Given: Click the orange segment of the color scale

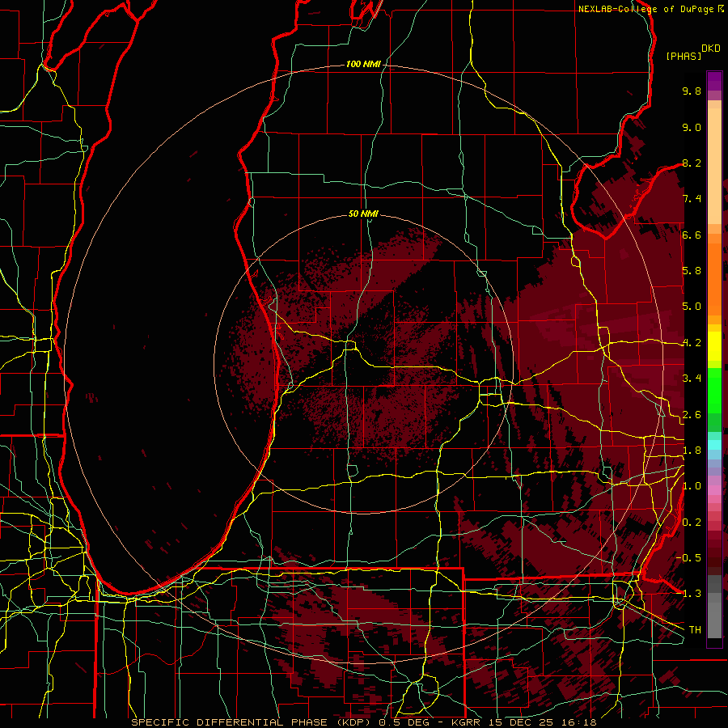Looking at the screenshot, I should pos(714,278).
